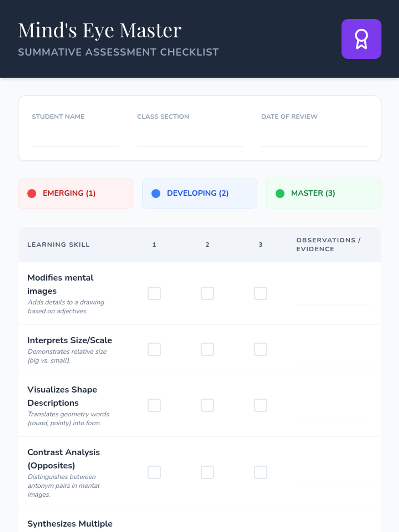This screenshot has height=532, width=399.
Task: Check level 3 for Contrast Analysis (Opposites)
Action: click(x=260, y=472)
